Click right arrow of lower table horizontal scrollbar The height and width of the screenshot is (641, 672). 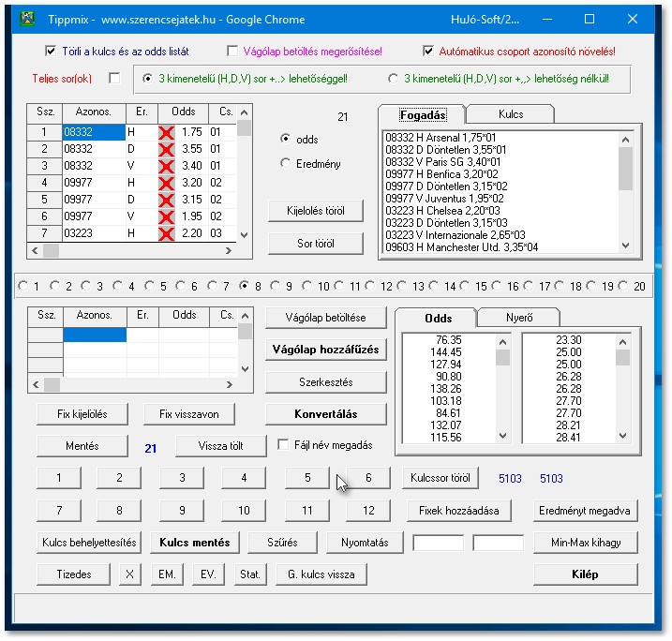(x=230, y=385)
